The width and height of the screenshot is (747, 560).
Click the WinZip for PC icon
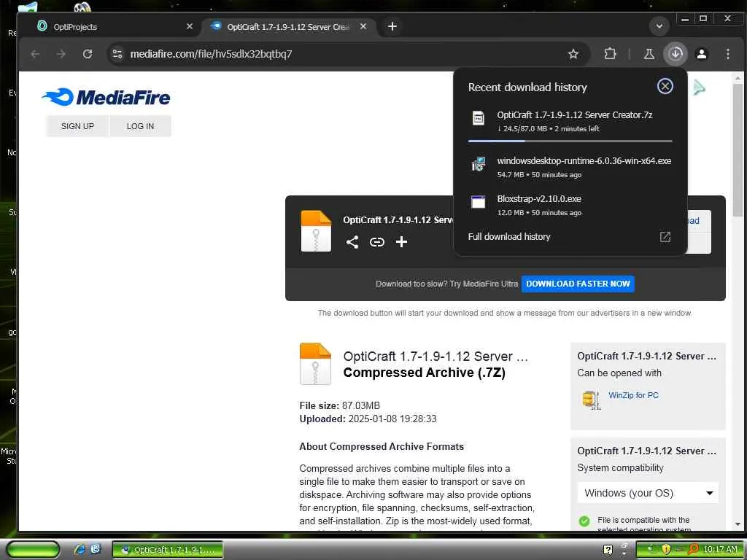(591, 400)
